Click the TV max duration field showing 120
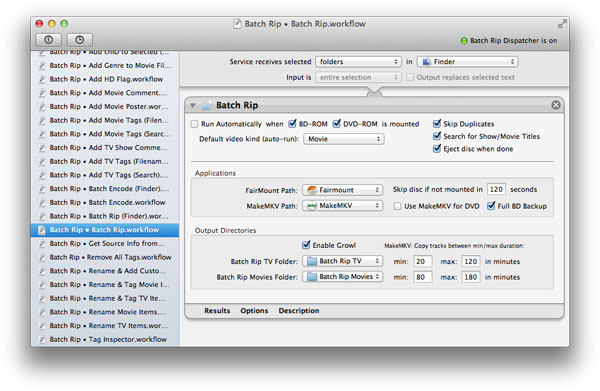This screenshot has width=600, height=391. coord(470,262)
